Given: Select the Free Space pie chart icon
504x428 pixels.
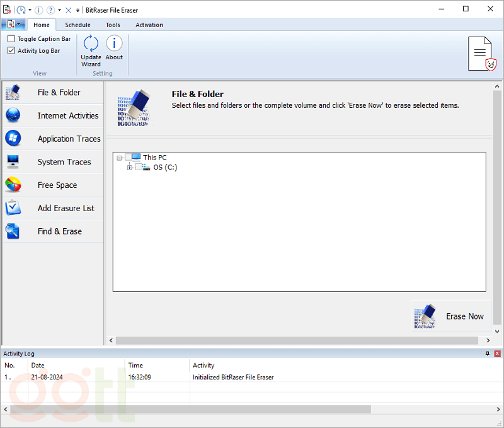Looking at the screenshot, I should (x=13, y=185).
